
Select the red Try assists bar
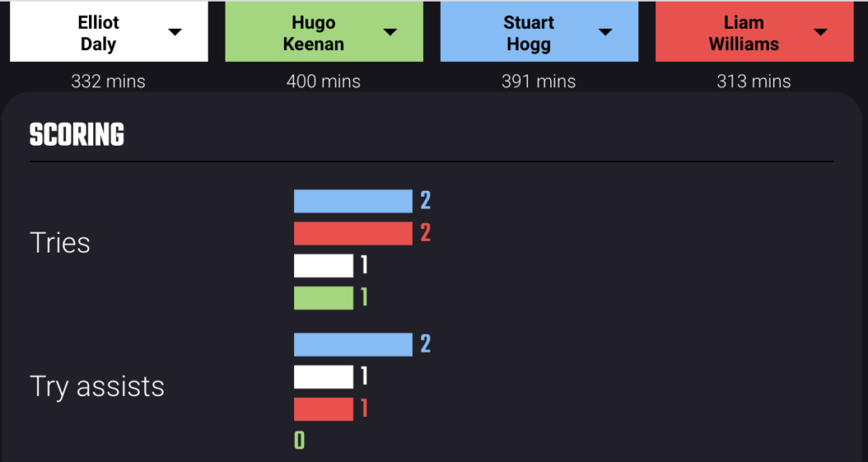tap(323, 409)
